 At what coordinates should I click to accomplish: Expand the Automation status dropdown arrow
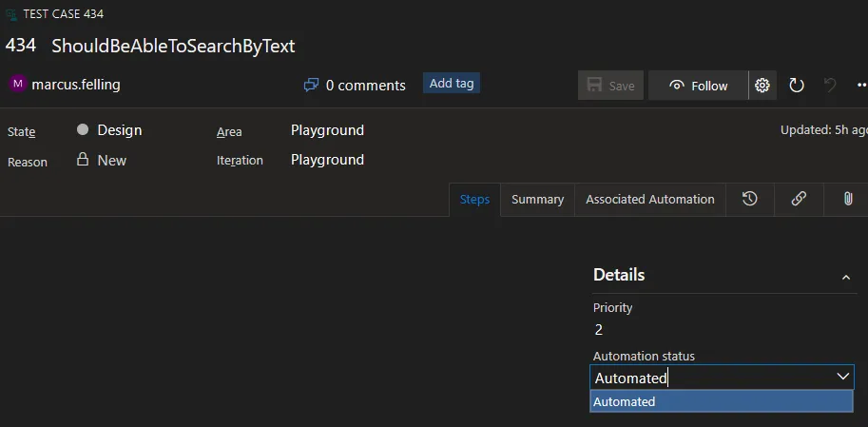point(842,378)
